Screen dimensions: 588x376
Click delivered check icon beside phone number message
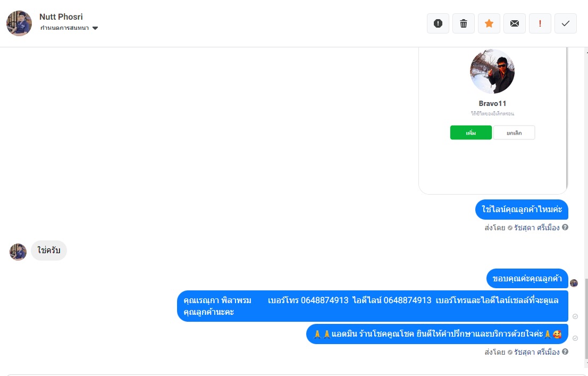(x=575, y=316)
